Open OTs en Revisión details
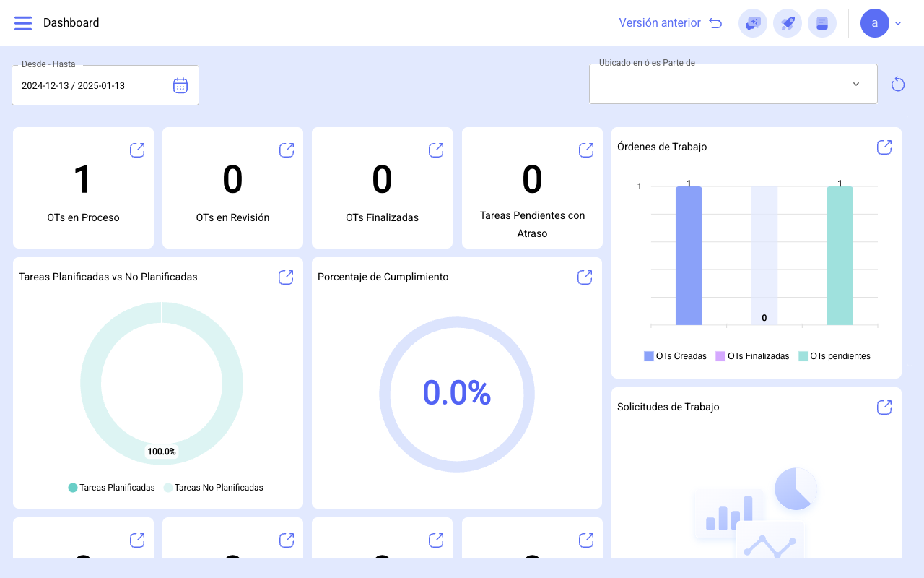Image resolution: width=924 pixels, height=578 pixels. click(x=287, y=150)
